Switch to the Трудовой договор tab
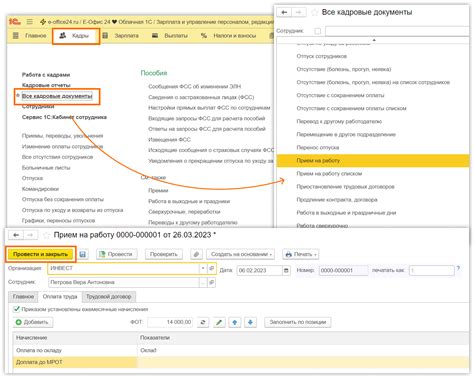474x378 pixels. (109, 296)
